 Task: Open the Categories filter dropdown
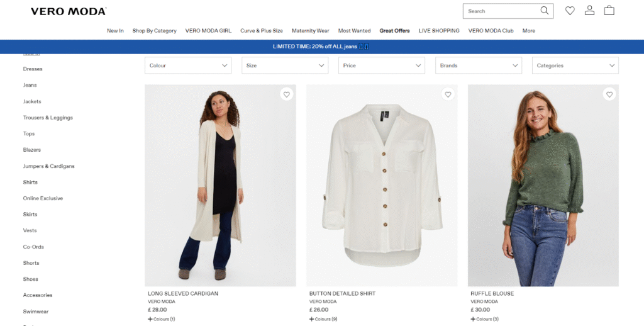575,65
